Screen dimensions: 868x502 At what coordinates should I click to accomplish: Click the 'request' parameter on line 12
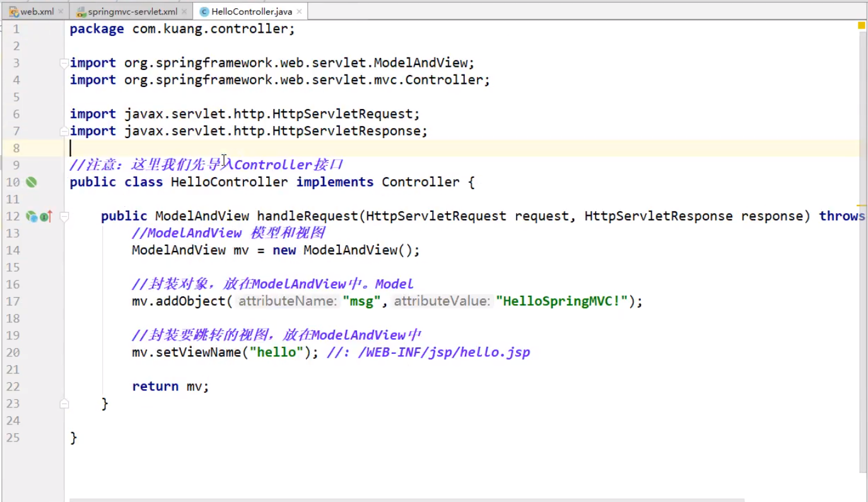[x=542, y=216]
